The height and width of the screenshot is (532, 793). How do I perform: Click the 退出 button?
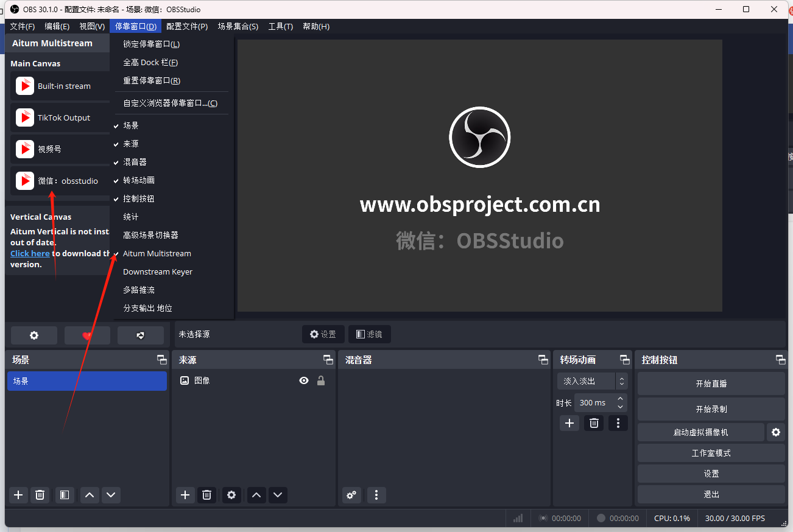click(711, 494)
